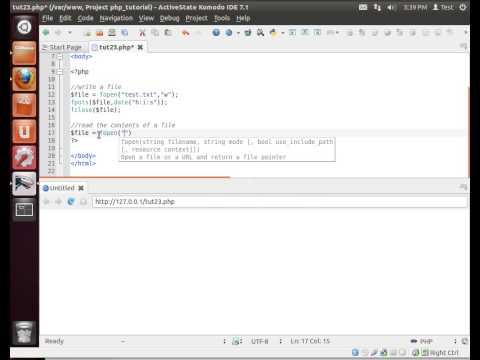Click the Save icon in toolbar
Image resolution: width=480 pixels, height=360 pixels.
coord(112,32)
